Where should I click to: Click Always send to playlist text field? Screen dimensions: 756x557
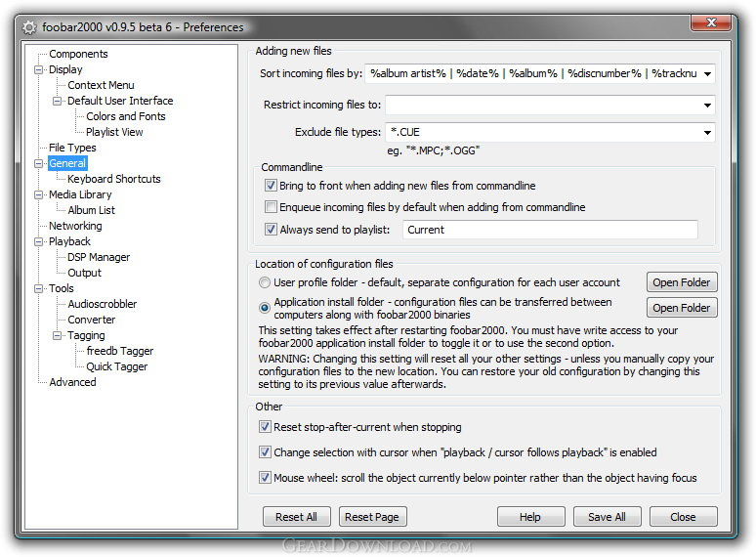click(x=550, y=230)
